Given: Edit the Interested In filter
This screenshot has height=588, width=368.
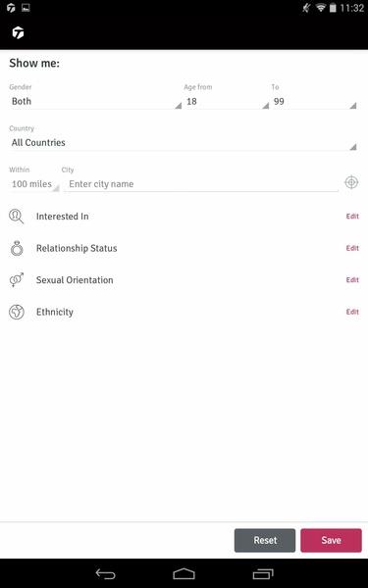Looking at the screenshot, I should click(352, 217).
